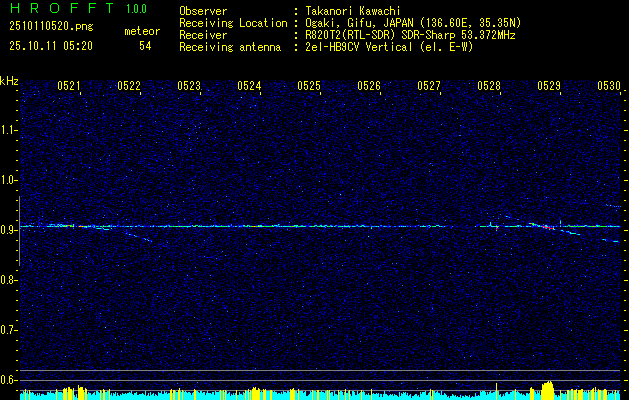The height and width of the screenshot is (400, 629).
Task: Click the meteor count 54
Action: [x=145, y=46]
